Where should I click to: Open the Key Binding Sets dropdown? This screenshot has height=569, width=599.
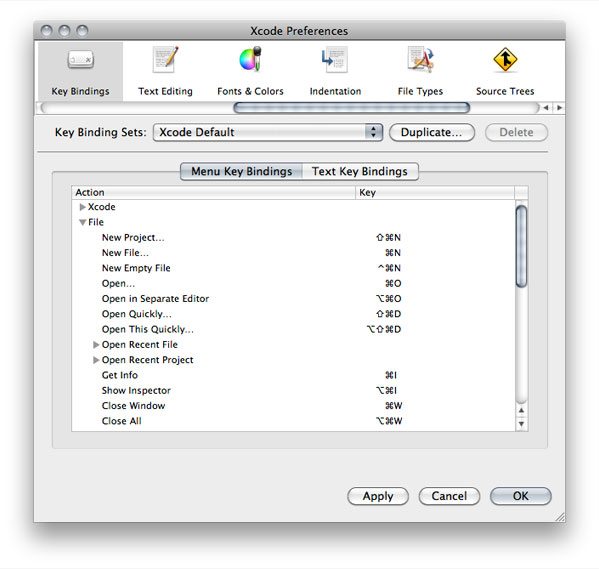click(x=268, y=132)
